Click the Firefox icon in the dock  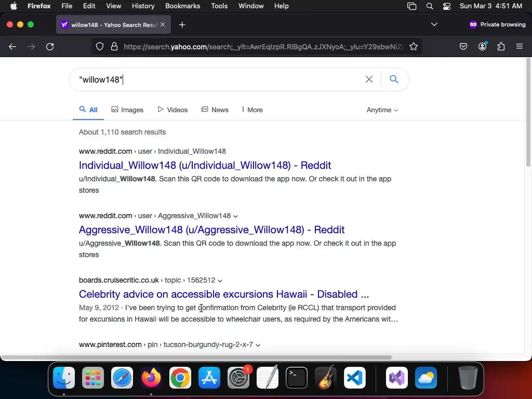coord(151,378)
